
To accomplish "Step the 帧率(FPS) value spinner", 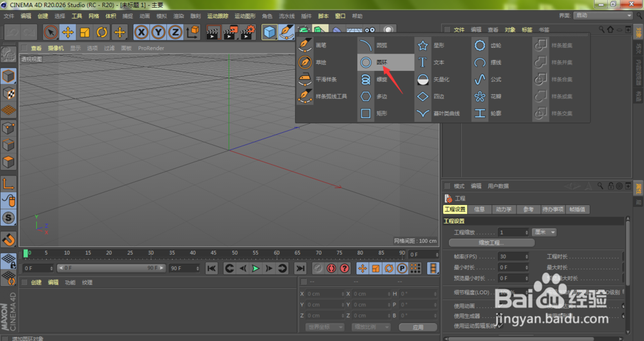I will [527, 257].
